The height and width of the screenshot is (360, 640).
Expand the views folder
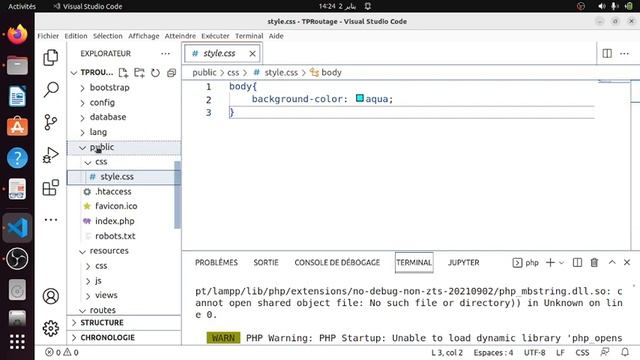click(106, 295)
